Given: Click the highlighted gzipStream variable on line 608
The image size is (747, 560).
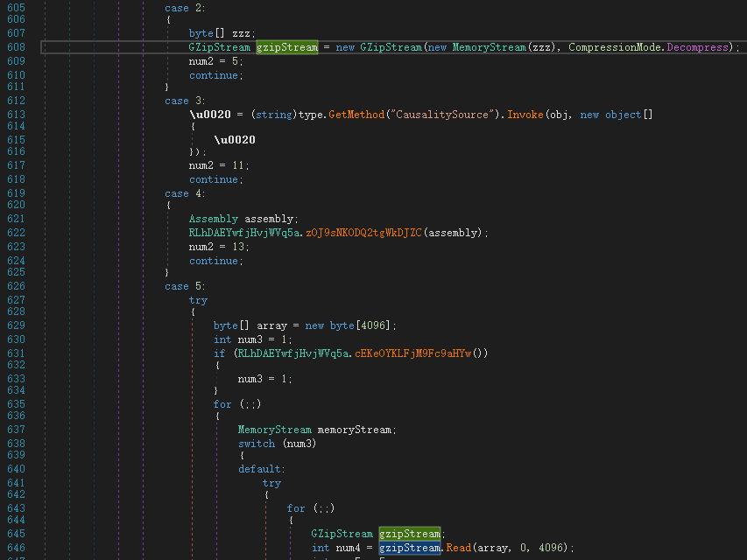Looking at the screenshot, I should (287, 47).
